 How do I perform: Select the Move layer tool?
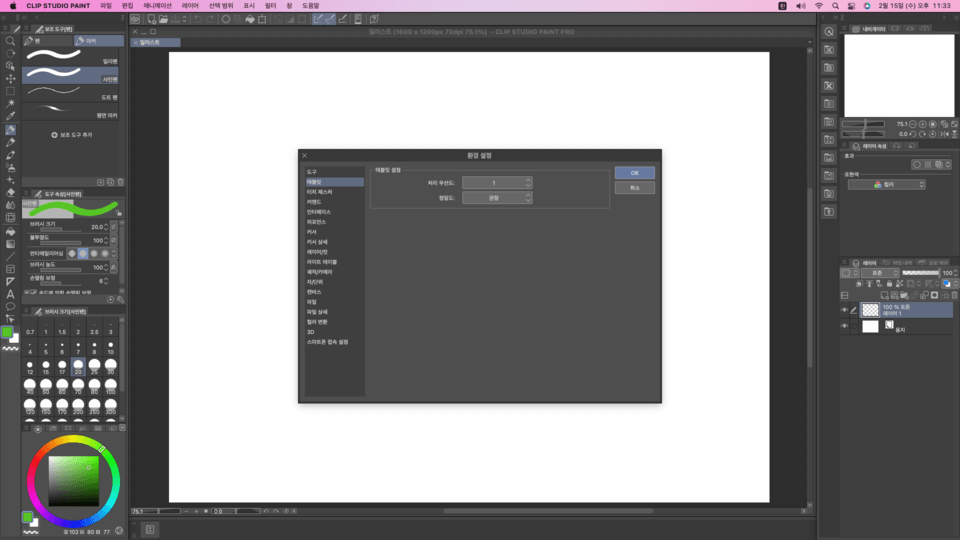point(10,78)
